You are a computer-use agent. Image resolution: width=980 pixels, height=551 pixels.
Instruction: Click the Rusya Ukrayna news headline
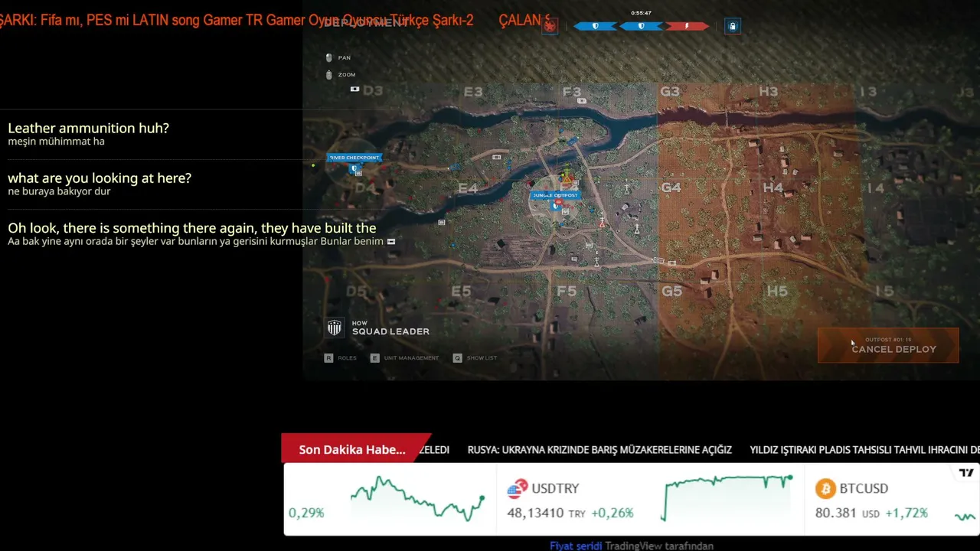tap(599, 450)
